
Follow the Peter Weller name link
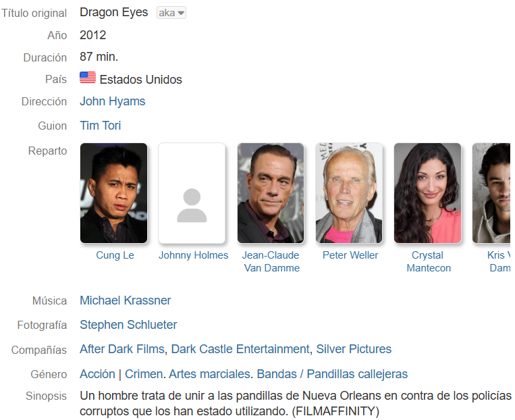(350, 255)
